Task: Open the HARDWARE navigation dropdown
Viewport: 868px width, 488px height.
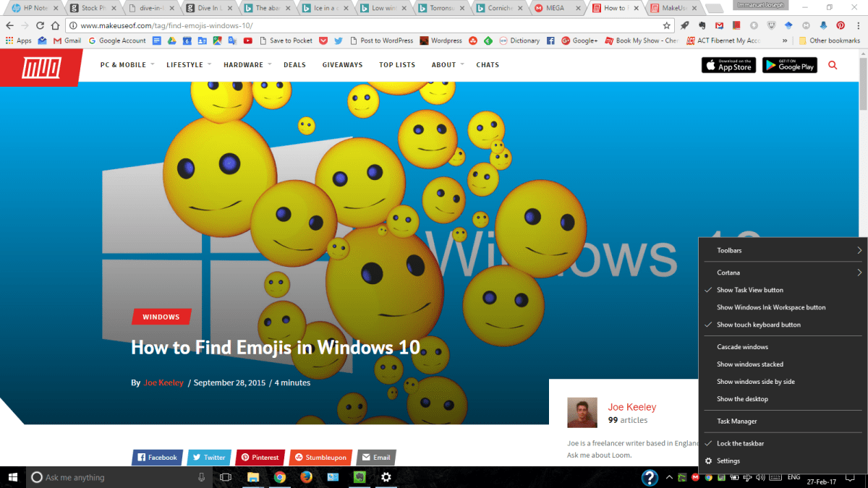Action: coord(242,64)
